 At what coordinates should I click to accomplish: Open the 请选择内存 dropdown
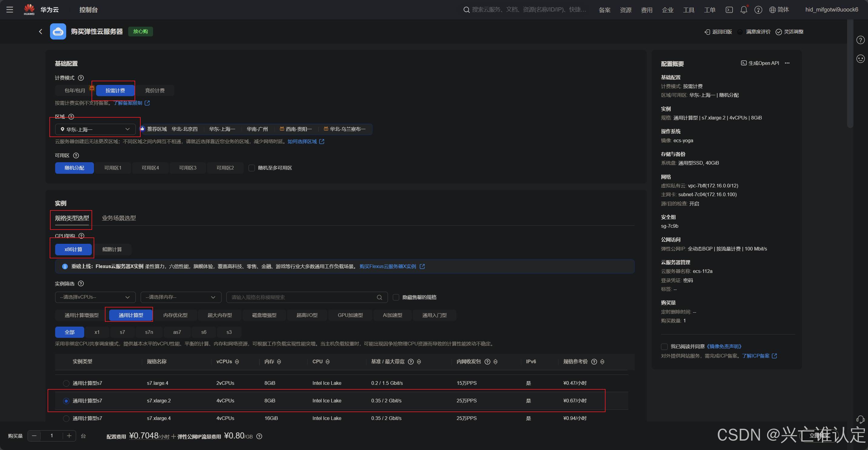(181, 297)
